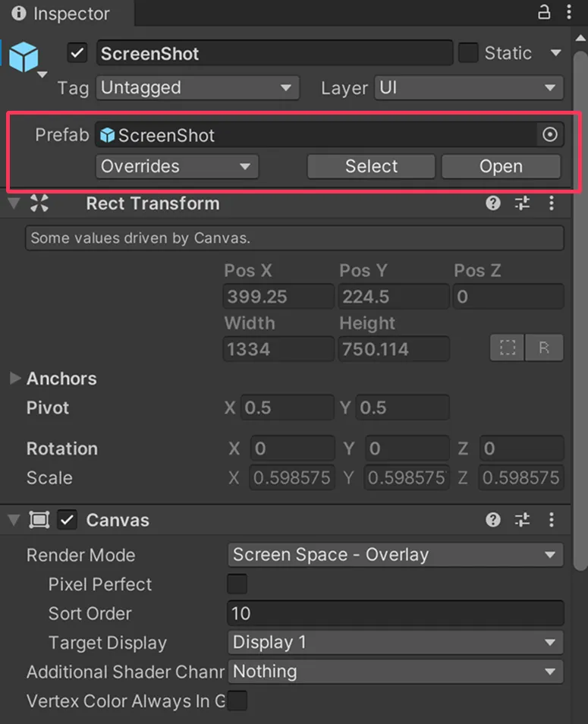Toggle the ScreenShot object active checkbox
The width and height of the screenshot is (588, 724).
(x=77, y=53)
